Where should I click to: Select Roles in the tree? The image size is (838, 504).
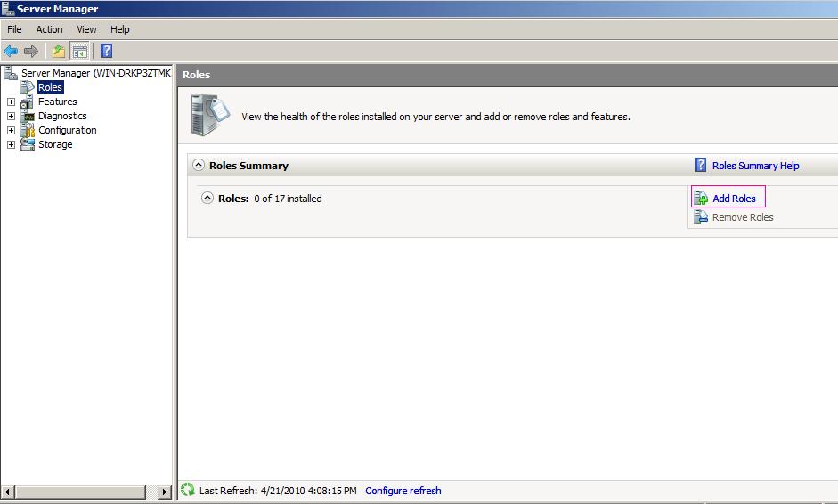pyautogui.click(x=50, y=87)
